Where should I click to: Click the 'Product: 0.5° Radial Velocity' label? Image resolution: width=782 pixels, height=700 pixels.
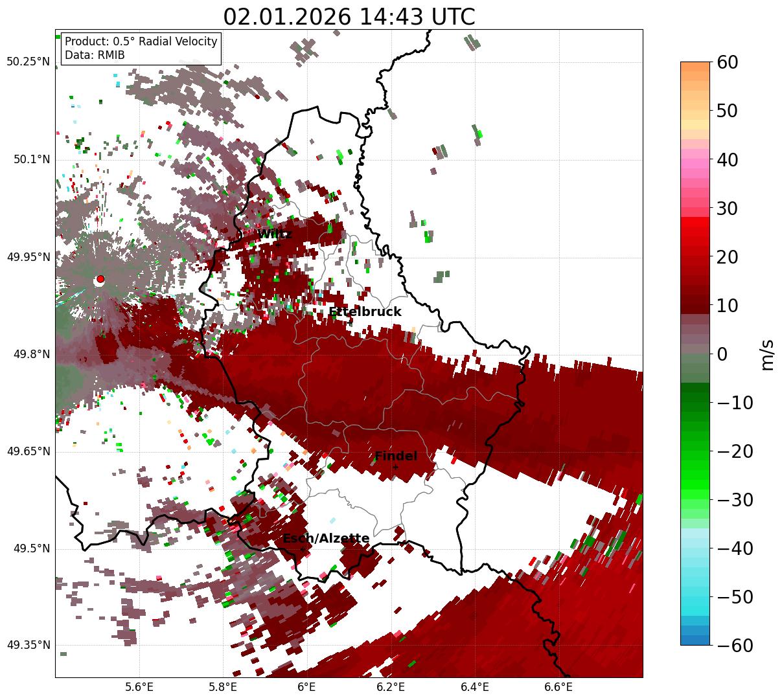point(141,41)
